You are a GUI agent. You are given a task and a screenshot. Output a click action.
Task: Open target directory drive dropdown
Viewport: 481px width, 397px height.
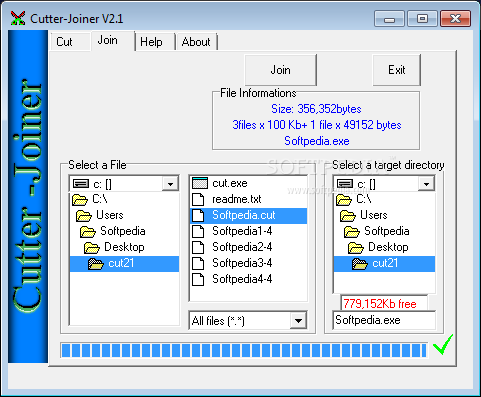(426, 184)
